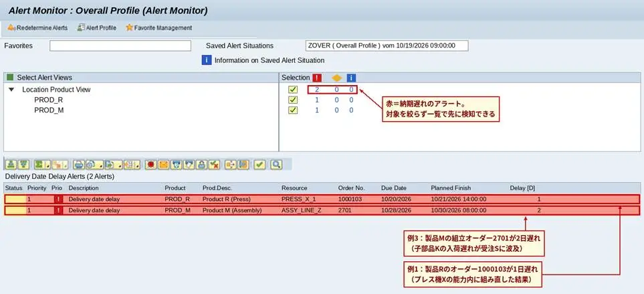Click the checkmark with red X toolbar icon

[x=213, y=165]
